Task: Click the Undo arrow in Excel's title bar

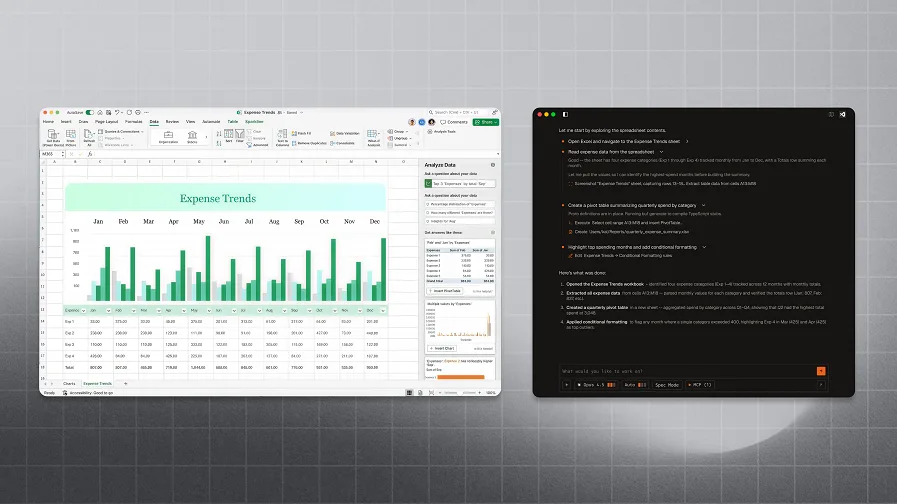Action: point(117,113)
